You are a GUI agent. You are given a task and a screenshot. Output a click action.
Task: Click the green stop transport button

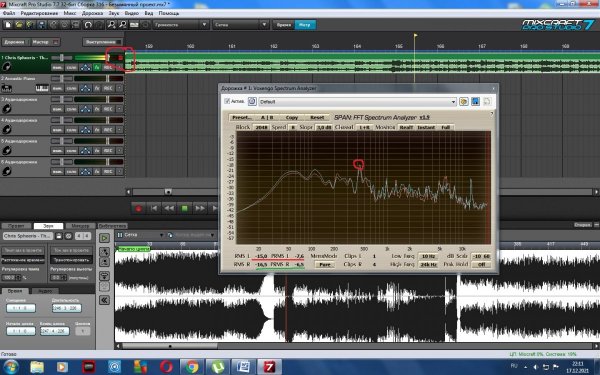tap(184, 209)
